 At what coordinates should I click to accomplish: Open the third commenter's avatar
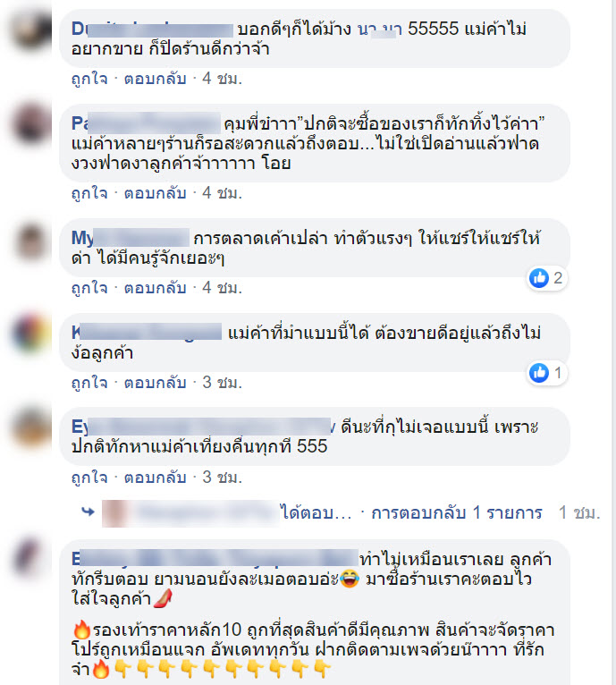coord(32,241)
